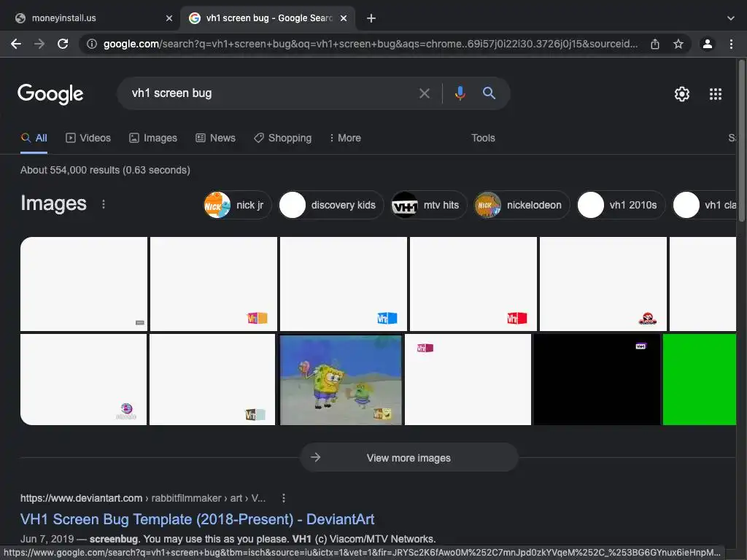
Task: Open first-row image with red VH1 logo
Action: click(473, 284)
